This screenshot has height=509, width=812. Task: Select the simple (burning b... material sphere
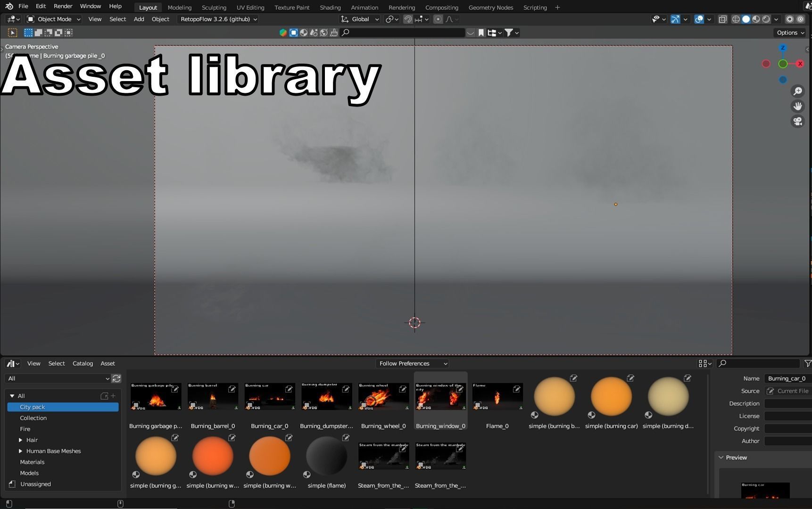point(554,396)
